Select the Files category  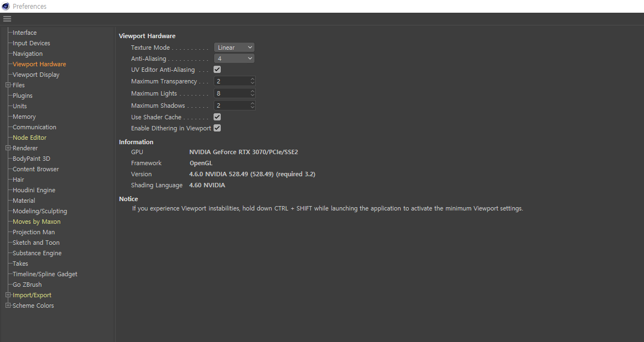[x=18, y=85]
